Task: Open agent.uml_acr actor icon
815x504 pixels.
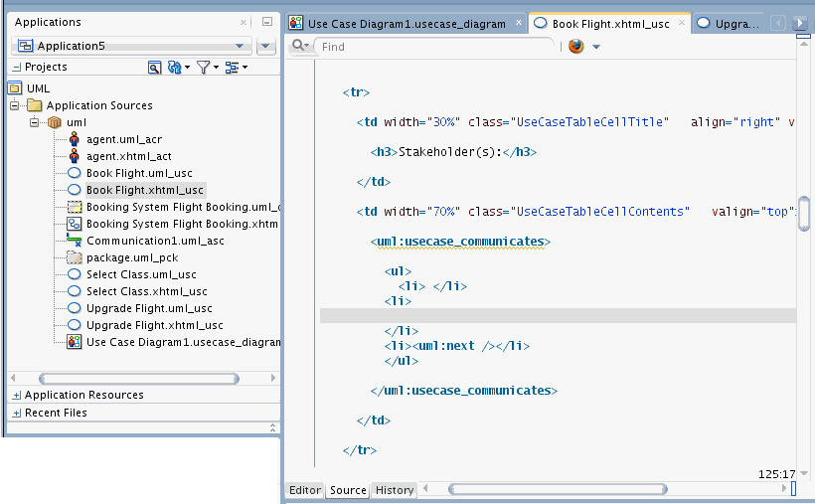Action: 75,139
